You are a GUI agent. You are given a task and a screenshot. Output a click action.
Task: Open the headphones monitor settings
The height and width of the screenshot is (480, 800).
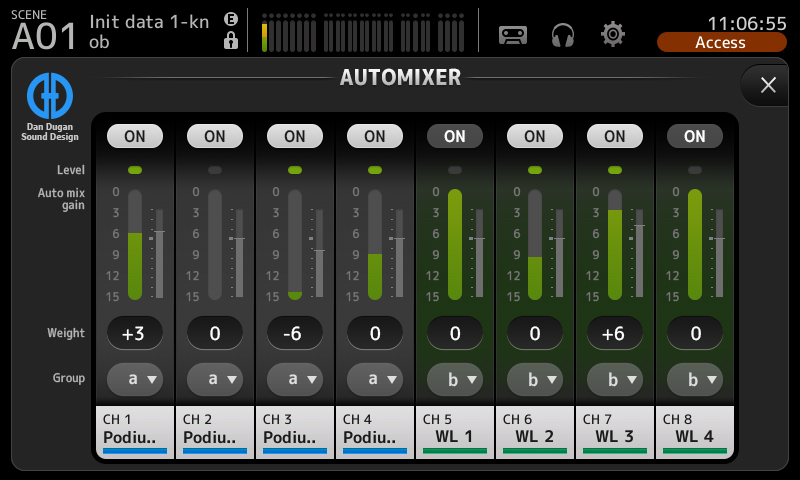pyautogui.click(x=563, y=34)
